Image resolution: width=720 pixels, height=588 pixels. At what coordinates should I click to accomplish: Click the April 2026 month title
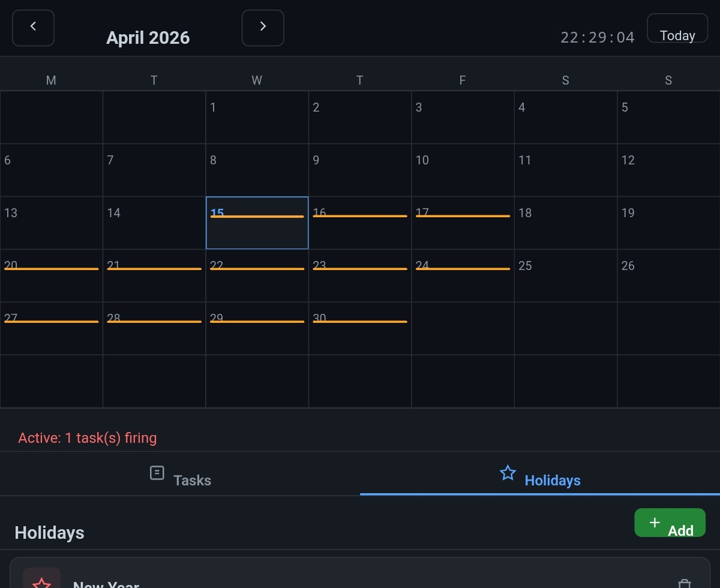[148, 38]
